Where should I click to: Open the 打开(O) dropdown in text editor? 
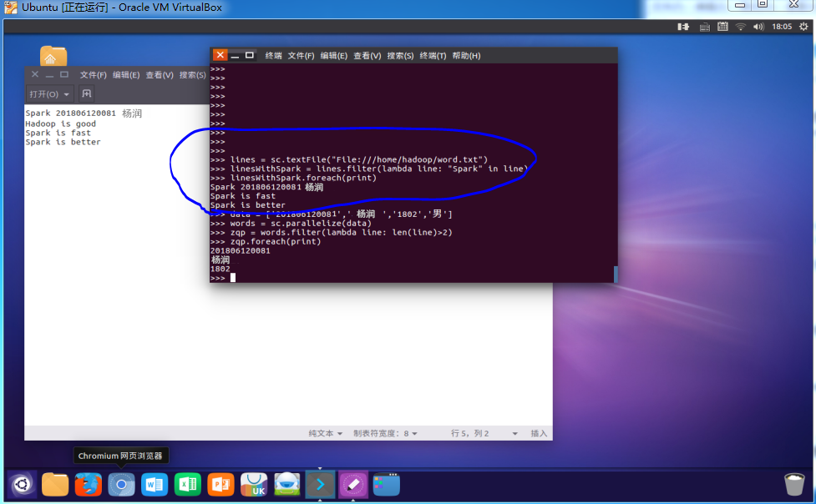[49, 94]
